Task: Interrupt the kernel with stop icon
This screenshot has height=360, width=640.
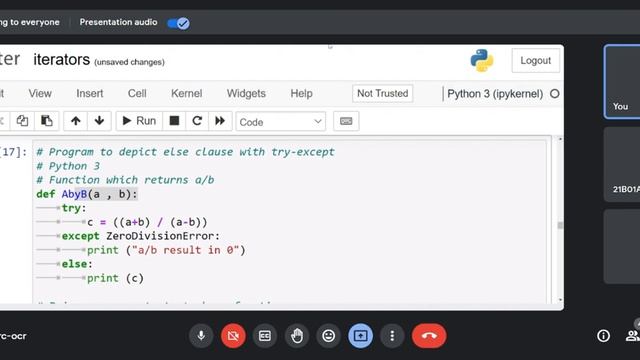Action: 174,121
